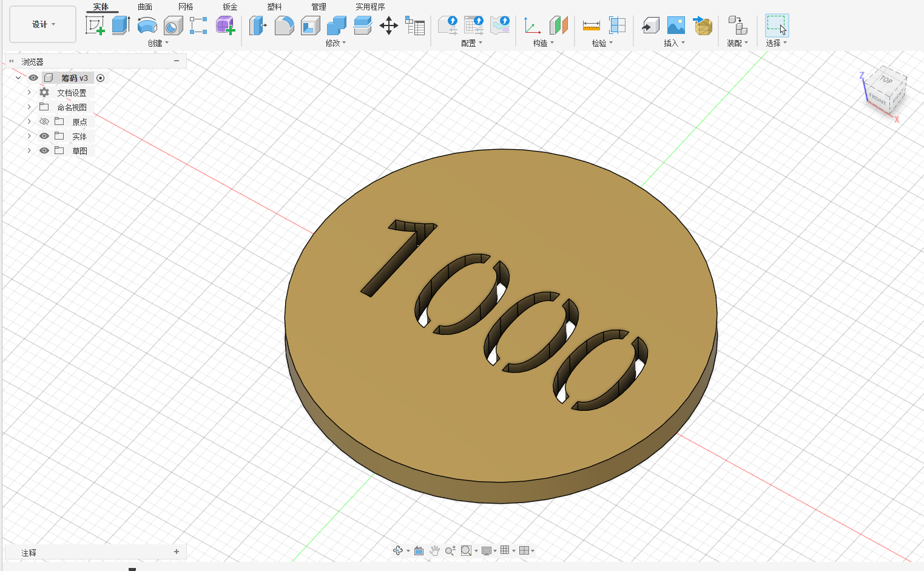Select the Move/Copy arrows tool

coord(389,25)
